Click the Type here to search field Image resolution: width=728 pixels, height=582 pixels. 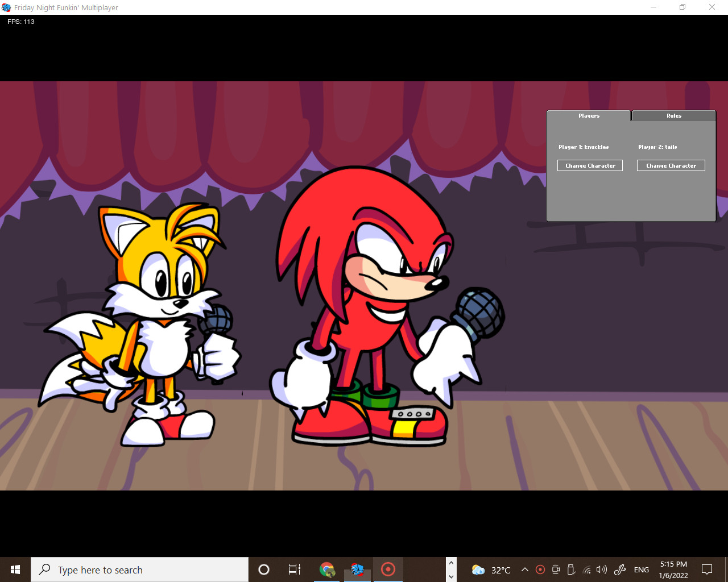139,569
